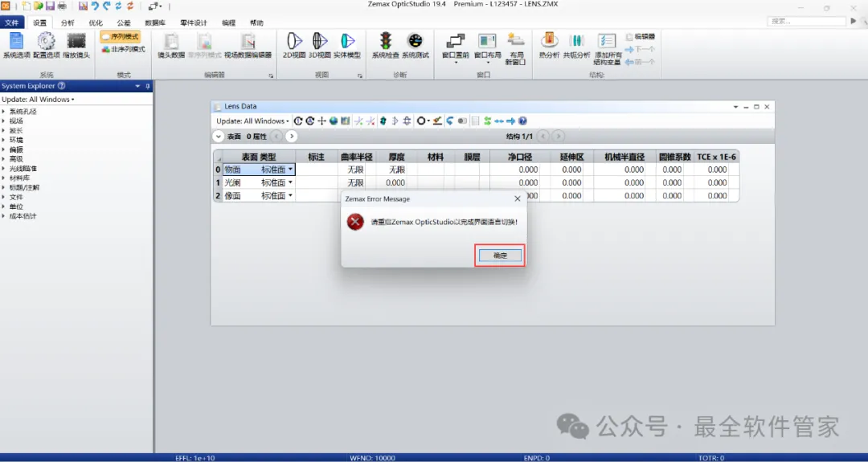Click the new file icon in quick access bar
868x462 pixels.
[26, 6]
